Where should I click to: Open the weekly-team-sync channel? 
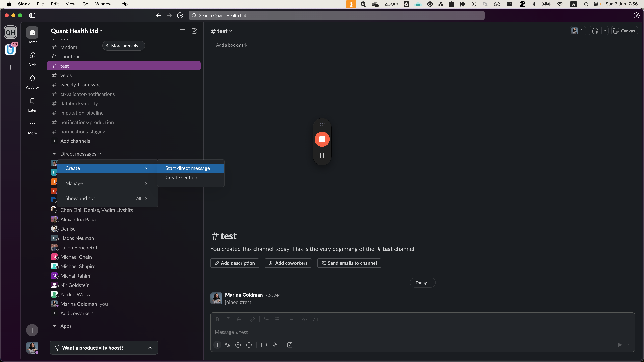point(124,85)
